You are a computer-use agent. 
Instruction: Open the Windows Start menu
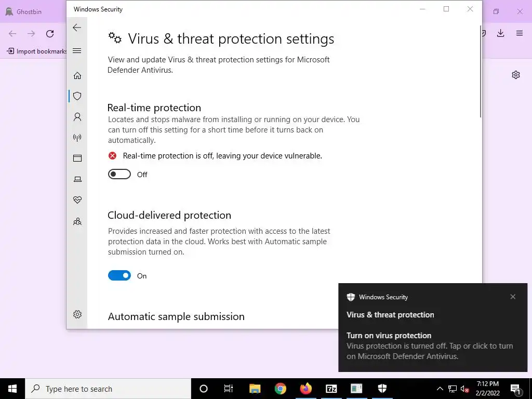(x=12, y=389)
